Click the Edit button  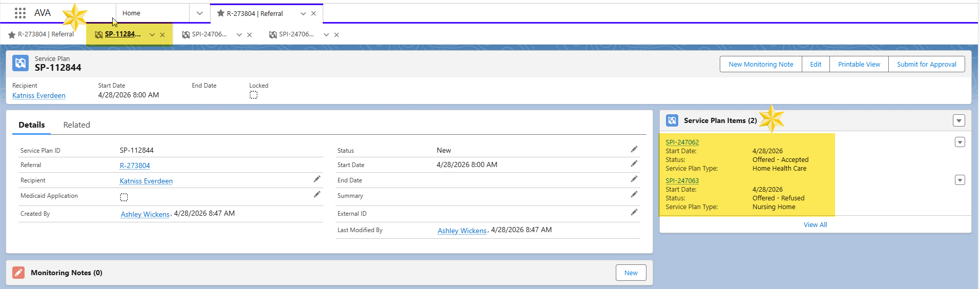point(816,64)
